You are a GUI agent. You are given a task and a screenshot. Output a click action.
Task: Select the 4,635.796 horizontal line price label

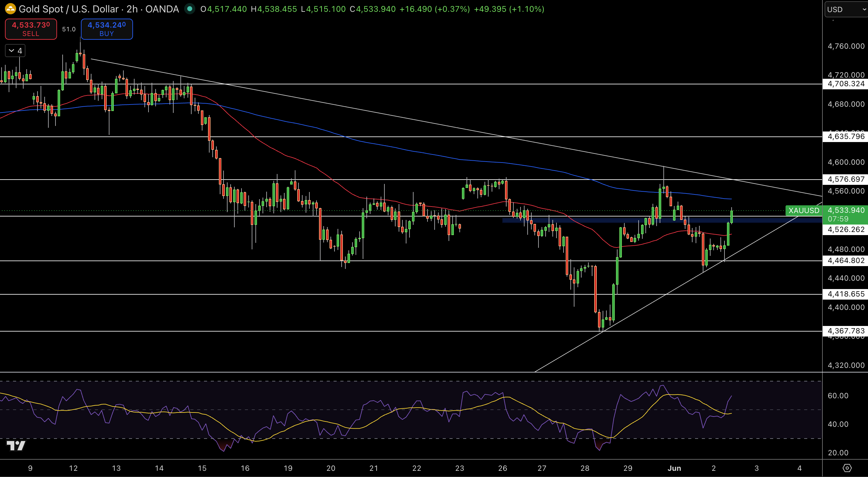click(846, 136)
